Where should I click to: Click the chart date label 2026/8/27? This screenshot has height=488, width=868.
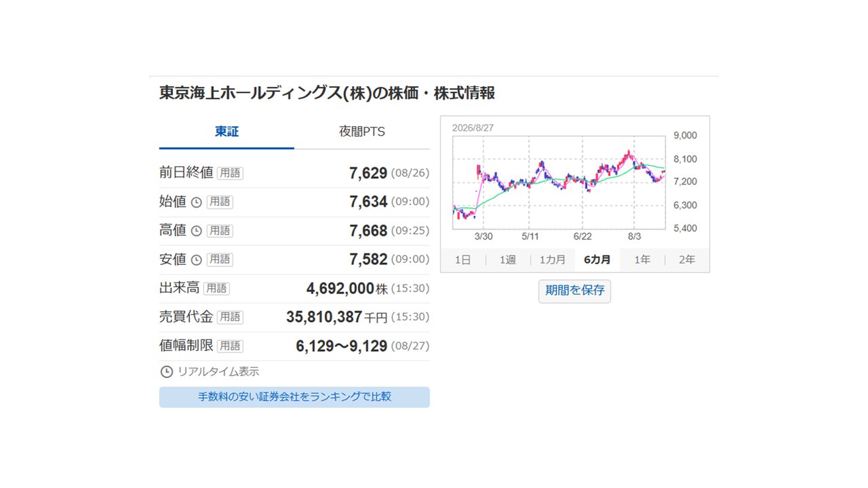pos(473,127)
